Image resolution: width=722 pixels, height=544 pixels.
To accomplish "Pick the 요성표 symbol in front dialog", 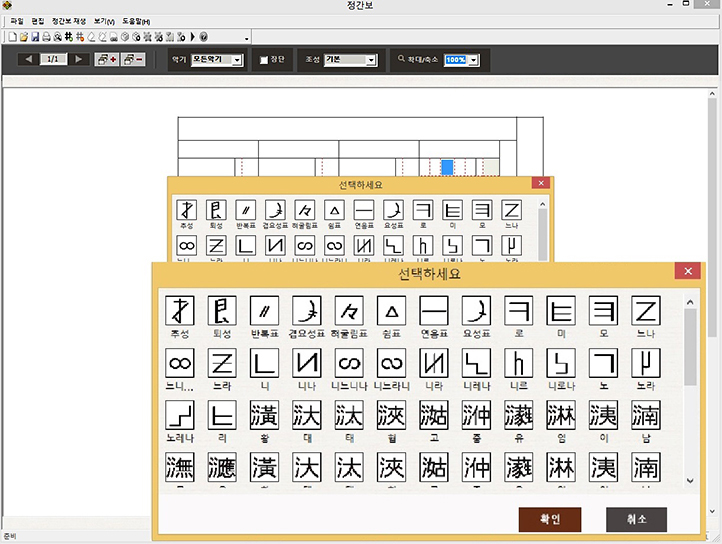I will click(x=476, y=310).
